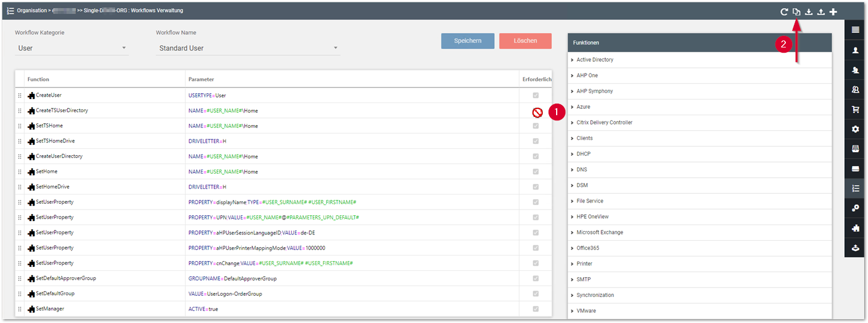Click drag handle of CreateUser row
Image resolution: width=868 pixels, height=323 pixels.
click(x=19, y=96)
